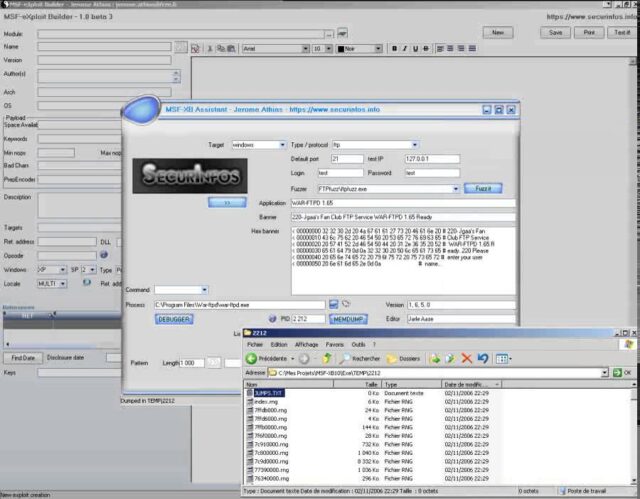Click the globe icon next to Opcode field

coord(104,255)
